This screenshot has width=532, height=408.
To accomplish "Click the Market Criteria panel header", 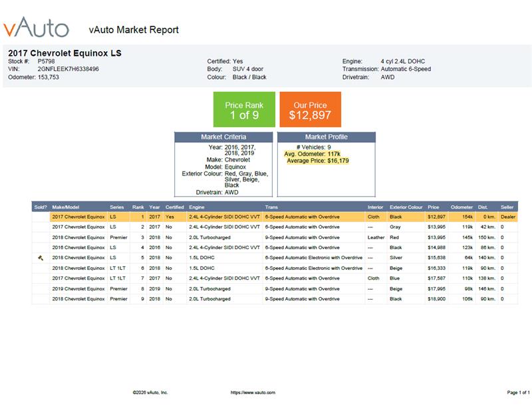I will point(223,137).
